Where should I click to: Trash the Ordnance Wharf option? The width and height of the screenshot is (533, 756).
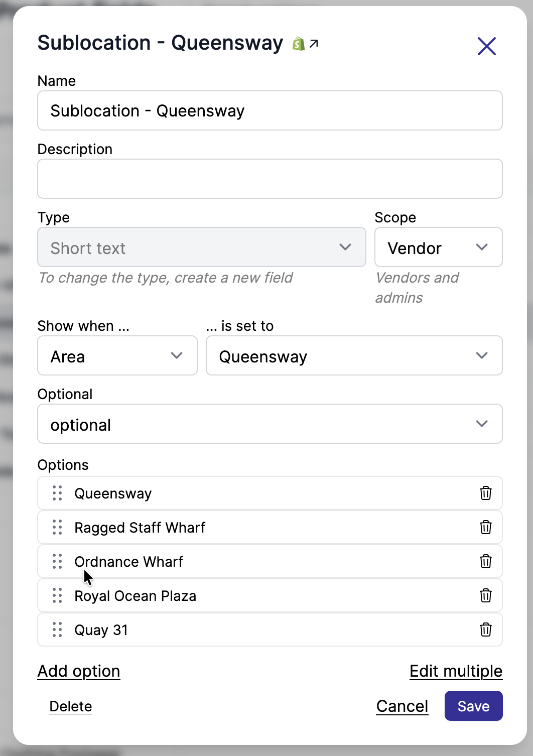coord(485,562)
